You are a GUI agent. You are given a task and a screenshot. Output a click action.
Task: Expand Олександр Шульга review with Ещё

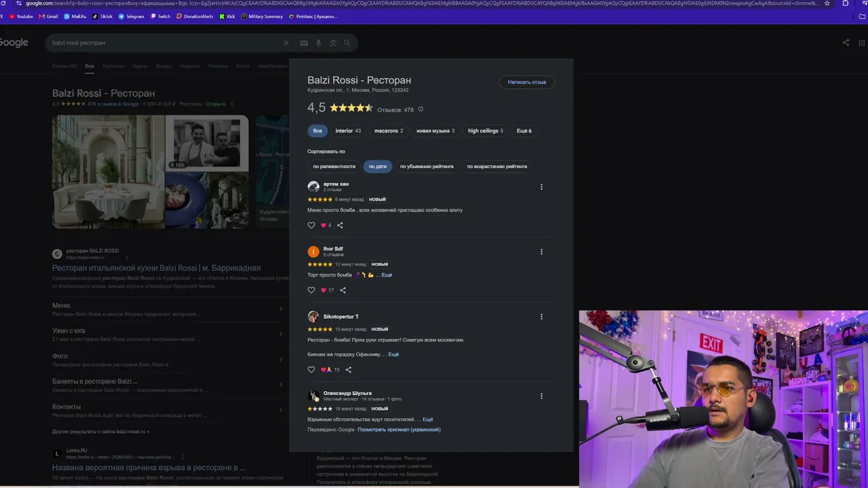click(x=428, y=420)
